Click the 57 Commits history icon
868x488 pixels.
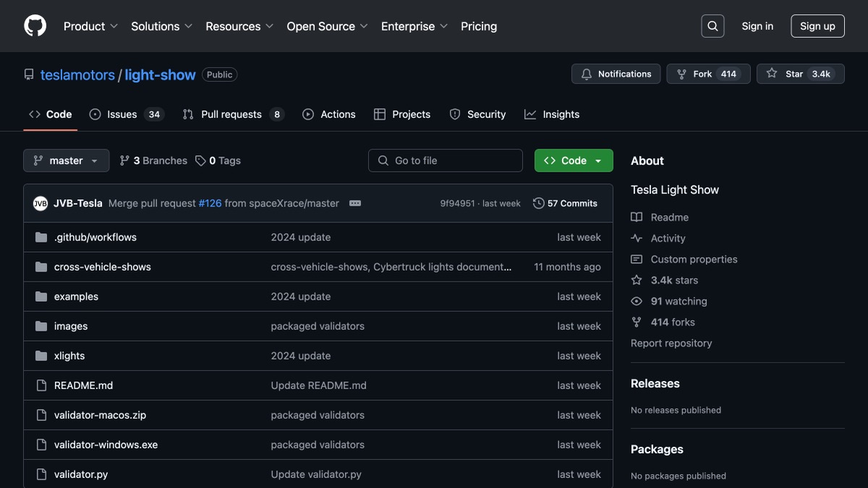point(539,203)
